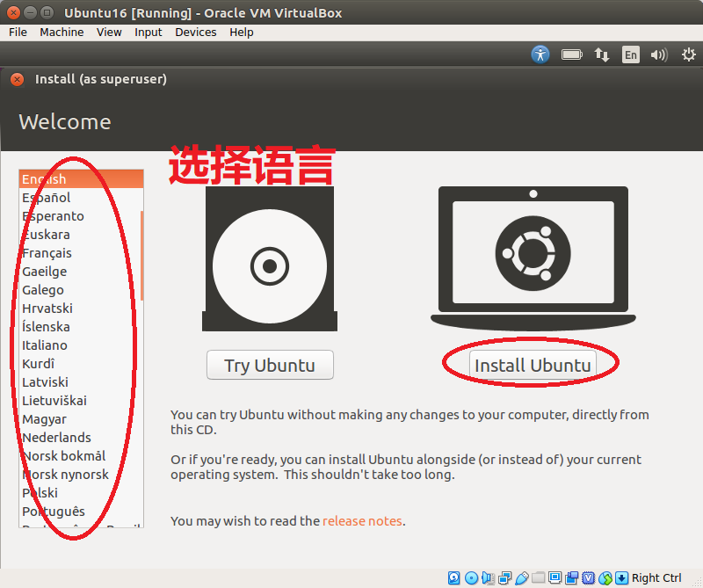Open the power gear session menu

pos(688,54)
